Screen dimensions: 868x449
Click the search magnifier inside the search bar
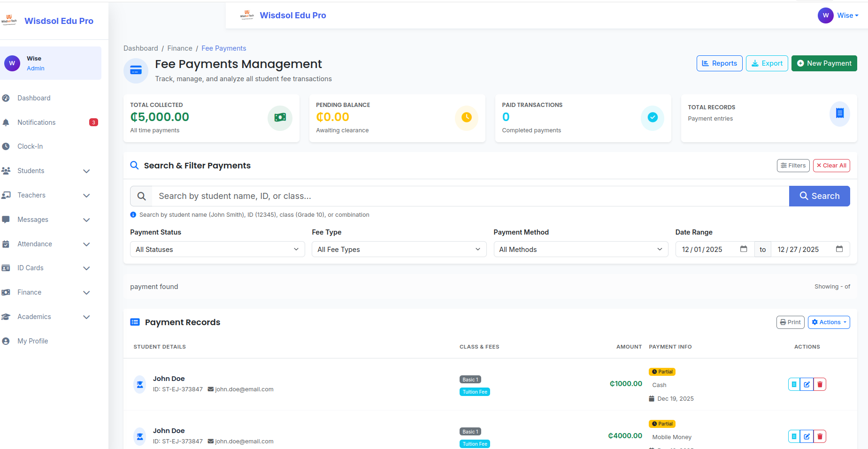(x=141, y=196)
